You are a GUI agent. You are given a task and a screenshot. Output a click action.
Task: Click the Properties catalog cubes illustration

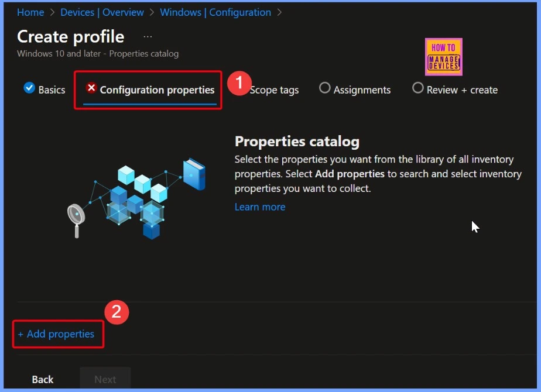136,198
